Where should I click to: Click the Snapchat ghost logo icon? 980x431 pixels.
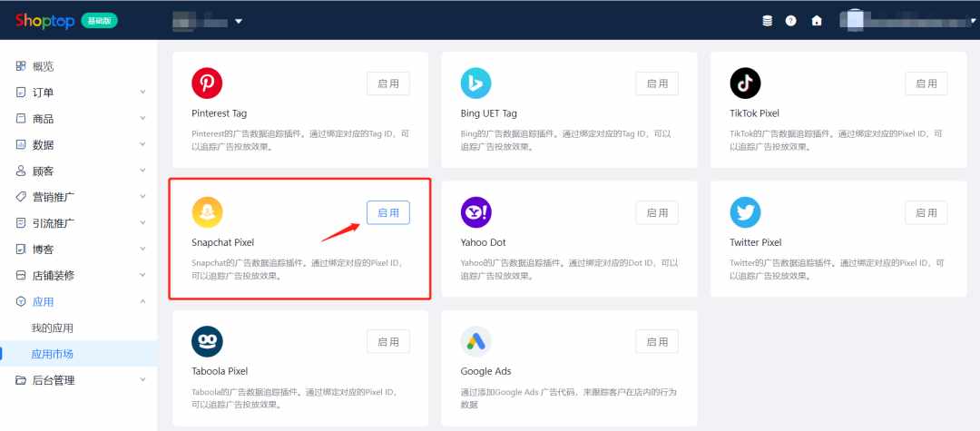tap(207, 212)
